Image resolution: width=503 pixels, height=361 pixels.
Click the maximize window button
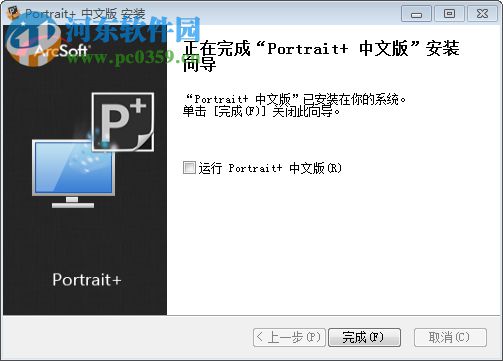coord(449,14)
